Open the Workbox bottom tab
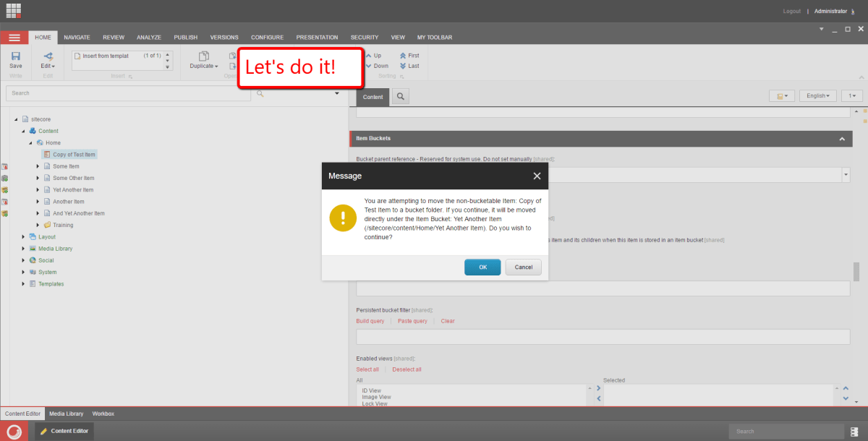This screenshot has height=441, width=868. [x=103, y=414]
